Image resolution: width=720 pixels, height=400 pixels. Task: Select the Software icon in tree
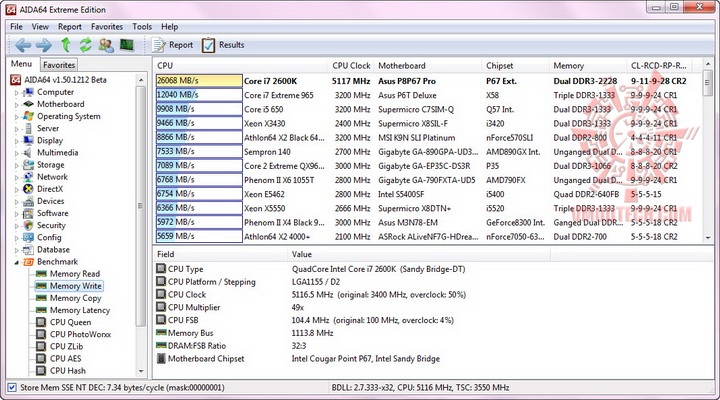(28, 213)
